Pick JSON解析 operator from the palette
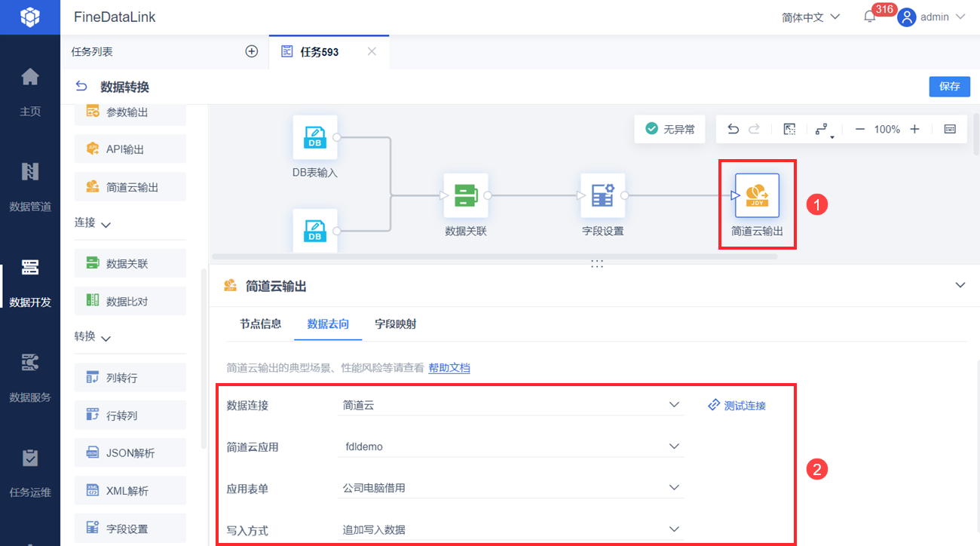The image size is (980, 546). click(x=130, y=452)
